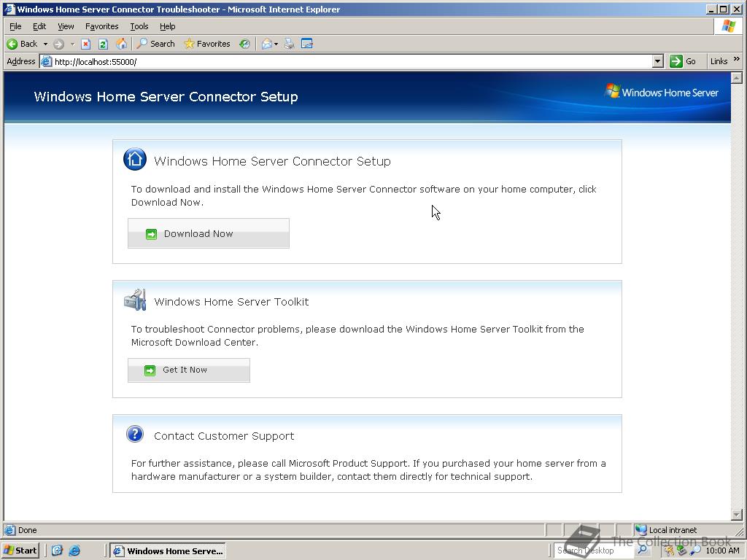Click the question mark Customer Support icon
747x560 pixels.
135,434
